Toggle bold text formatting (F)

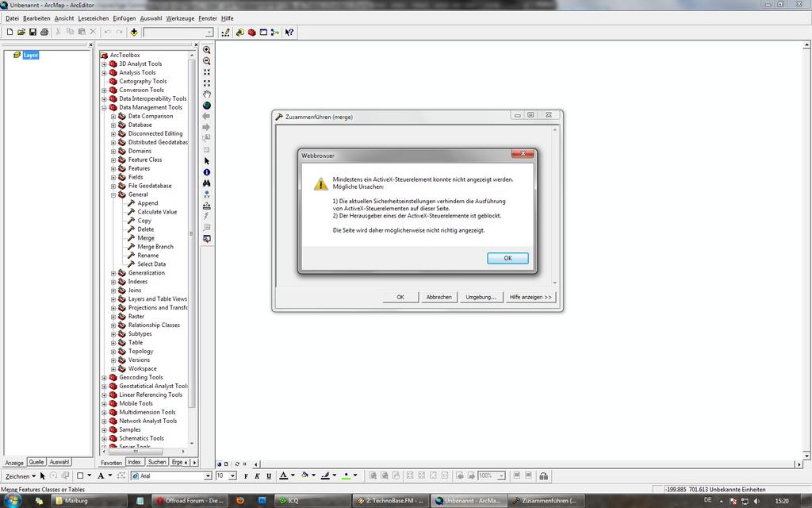246,476
